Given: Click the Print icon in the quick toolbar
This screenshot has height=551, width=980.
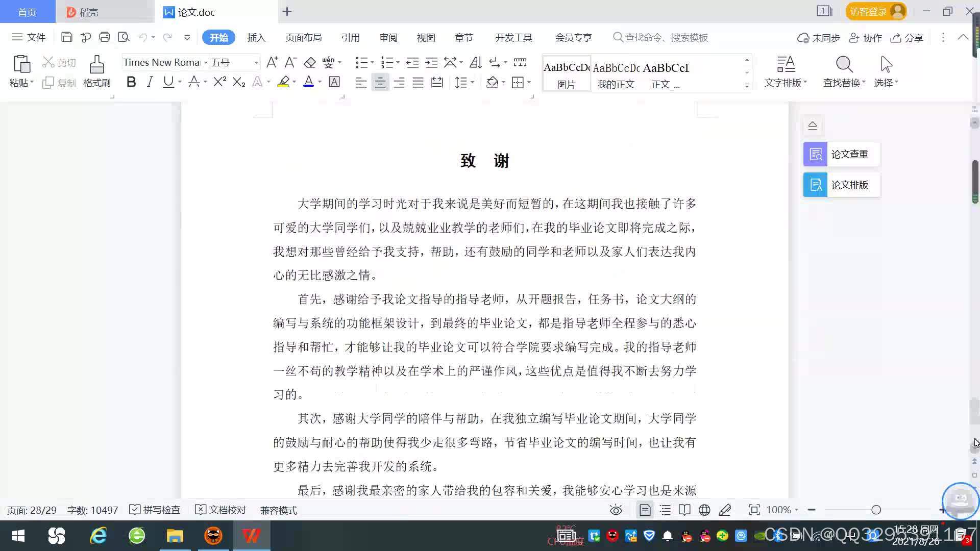Looking at the screenshot, I should [105, 37].
